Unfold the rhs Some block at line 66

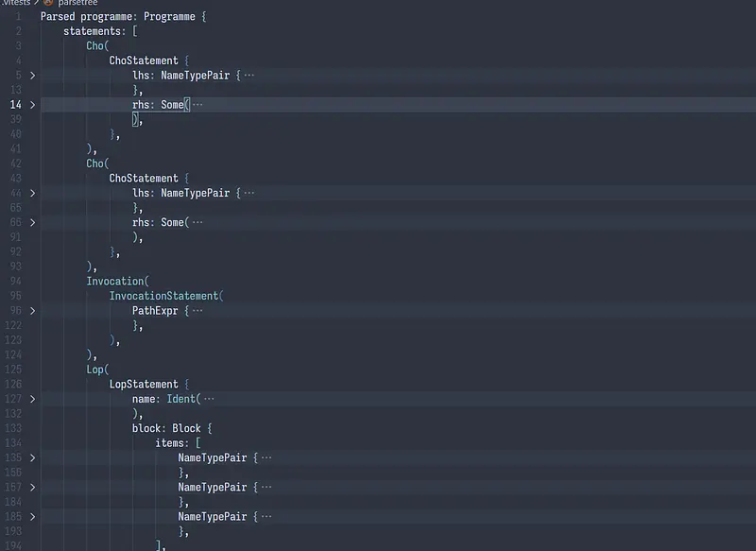point(32,222)
